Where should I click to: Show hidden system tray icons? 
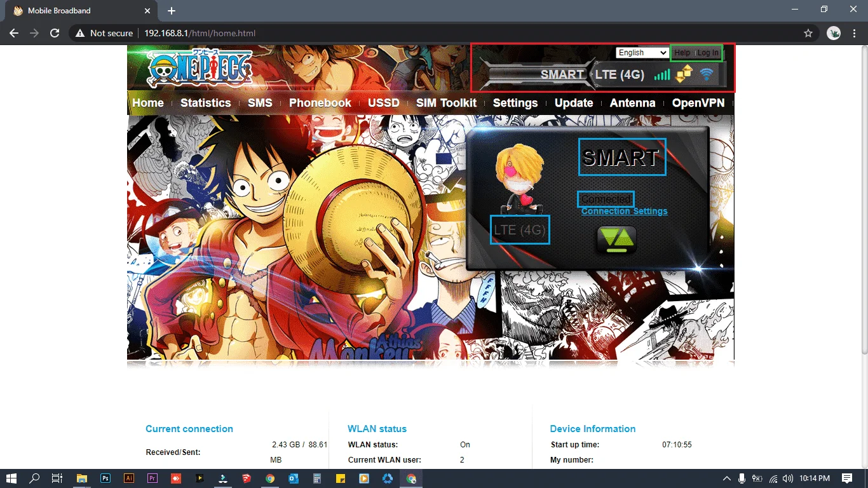coord(727,478)
